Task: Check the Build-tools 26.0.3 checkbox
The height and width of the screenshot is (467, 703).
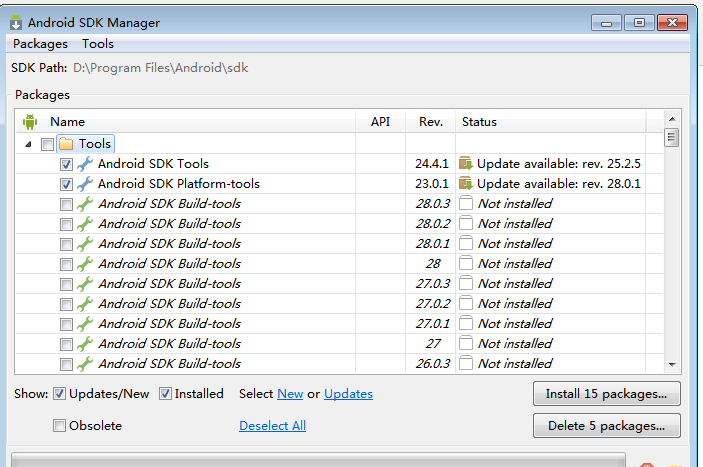Action: tap(66, 364)
